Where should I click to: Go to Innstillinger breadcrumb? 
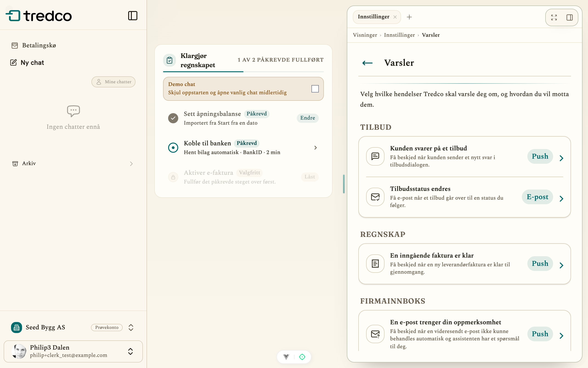[x=399, y=35]
